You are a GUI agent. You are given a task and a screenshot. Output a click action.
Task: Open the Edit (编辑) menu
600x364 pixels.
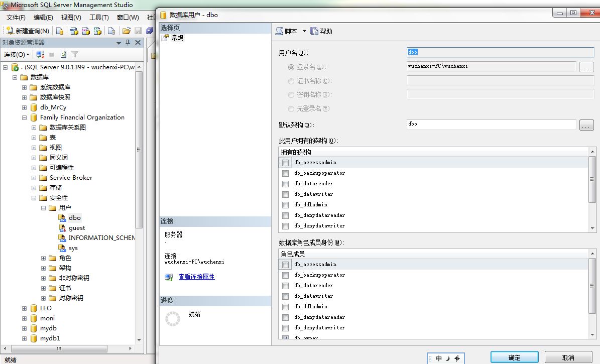click(43, 17)
